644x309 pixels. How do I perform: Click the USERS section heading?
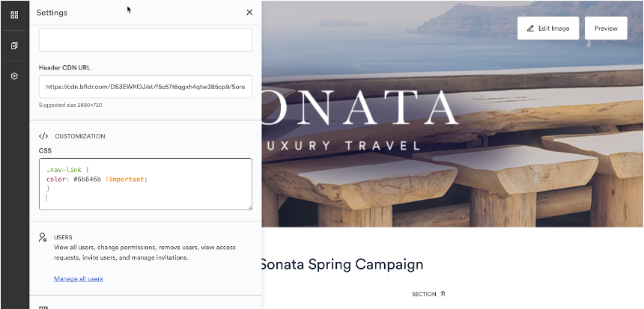pos(63,237)
